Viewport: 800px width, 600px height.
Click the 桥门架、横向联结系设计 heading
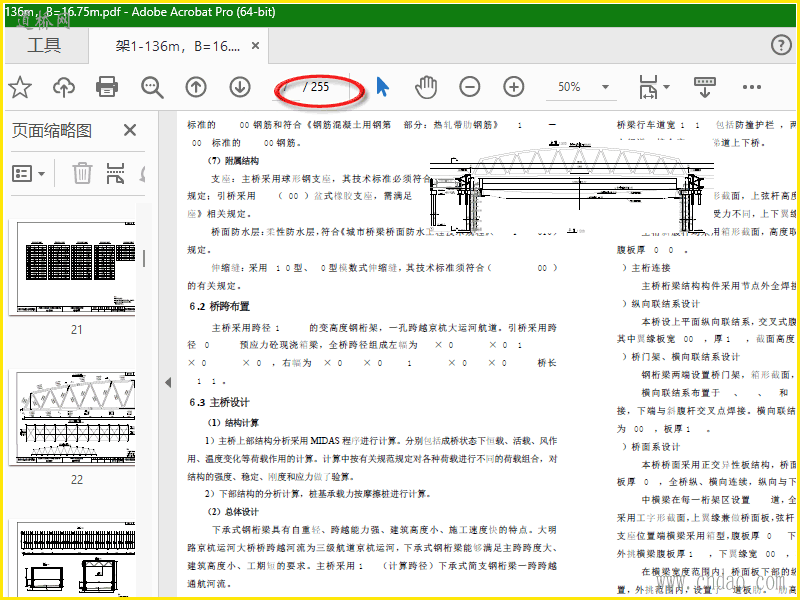[x=686, y=357]
